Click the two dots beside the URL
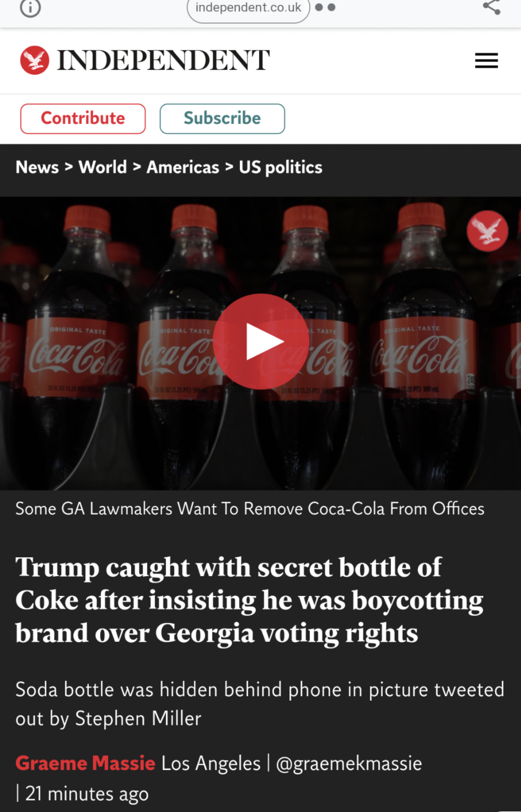The height and width of the screenshot is (812, 521). tap(325, 8)
